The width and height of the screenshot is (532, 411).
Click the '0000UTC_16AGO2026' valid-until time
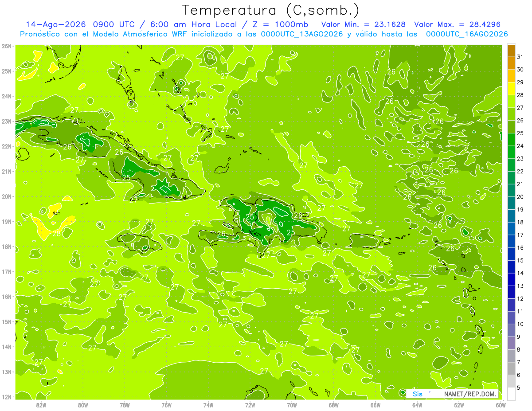[467, 34]
